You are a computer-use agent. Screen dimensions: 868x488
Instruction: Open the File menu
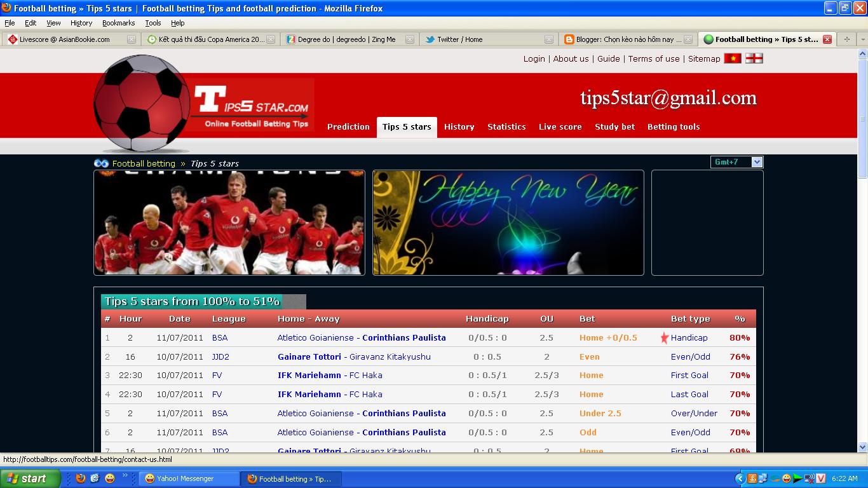pyautogui.click(x=10, y=23)
